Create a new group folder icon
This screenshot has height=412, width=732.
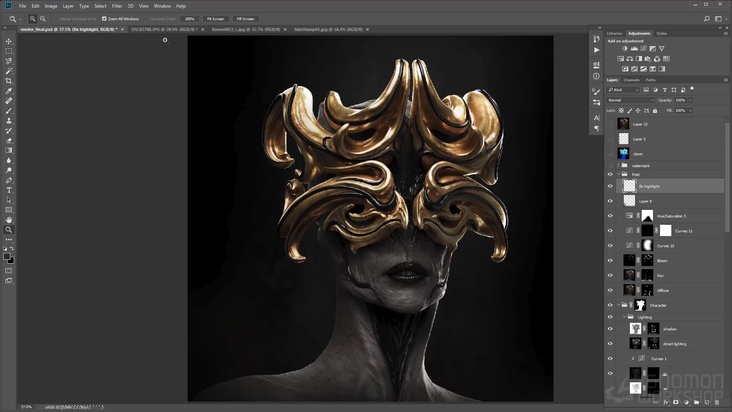[697, 402]
